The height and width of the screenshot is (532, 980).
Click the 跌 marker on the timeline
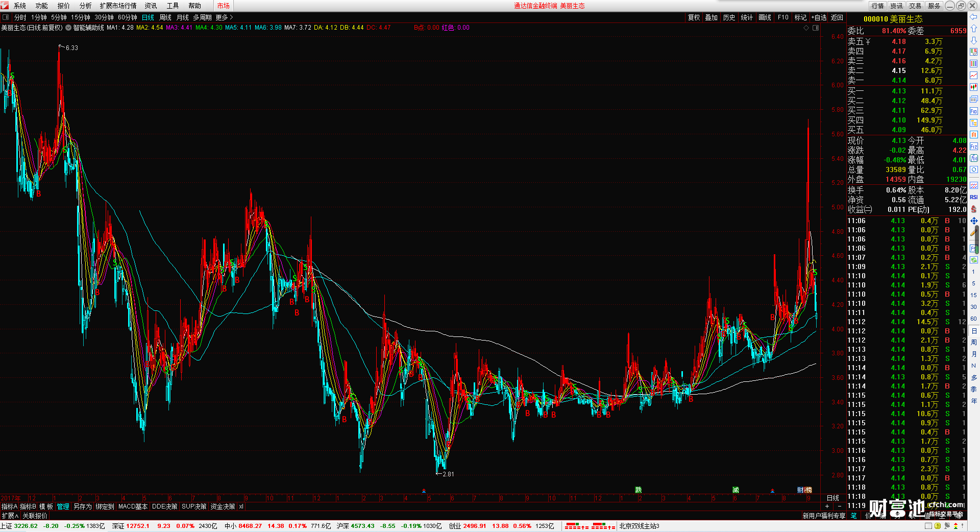point(638,490)
